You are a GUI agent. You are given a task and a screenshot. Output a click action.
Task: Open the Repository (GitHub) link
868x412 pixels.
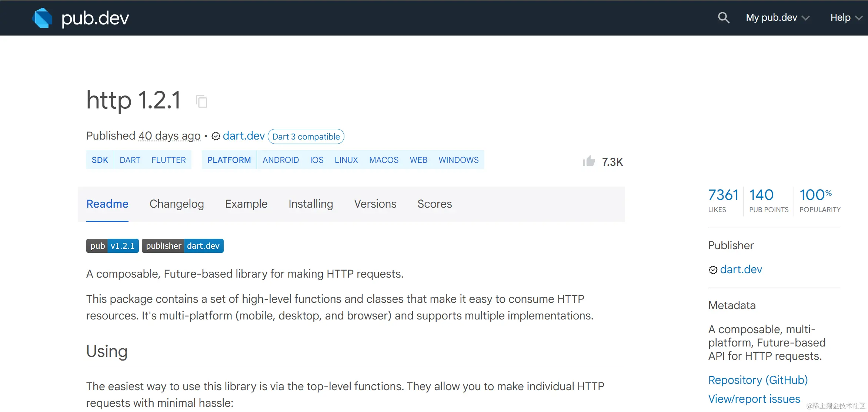point(758,380)
